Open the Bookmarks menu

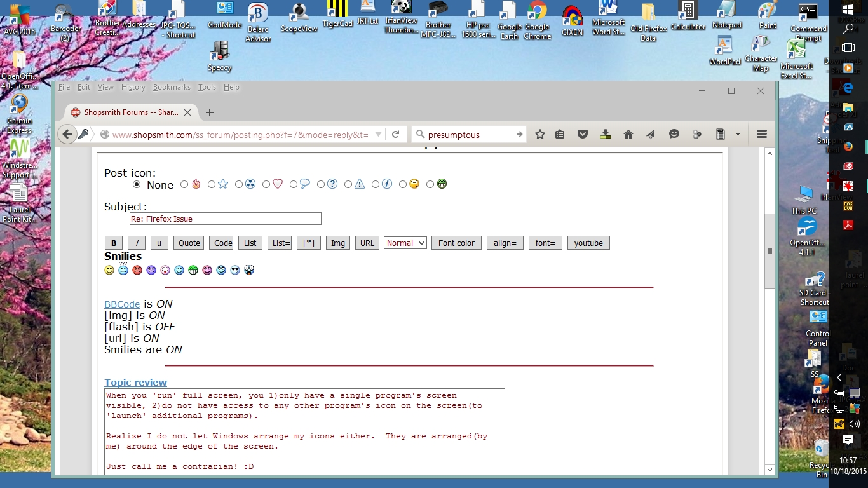[172, 87]
